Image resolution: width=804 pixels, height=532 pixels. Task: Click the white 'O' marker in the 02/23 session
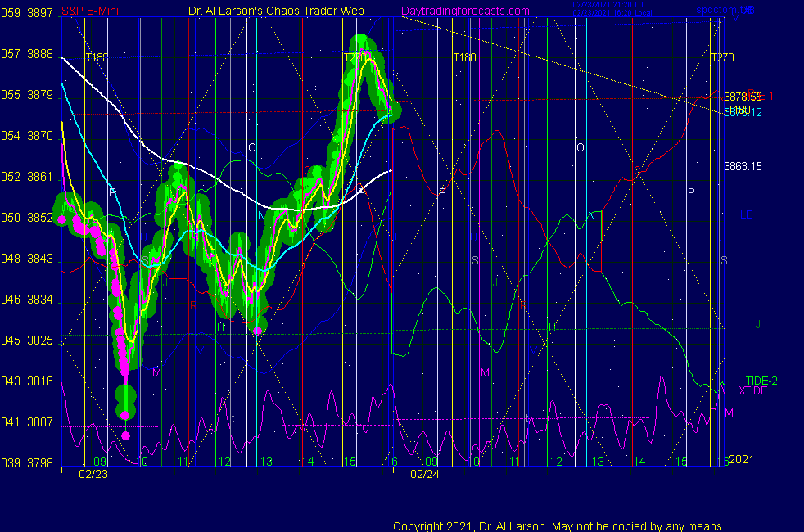point(252,147)
